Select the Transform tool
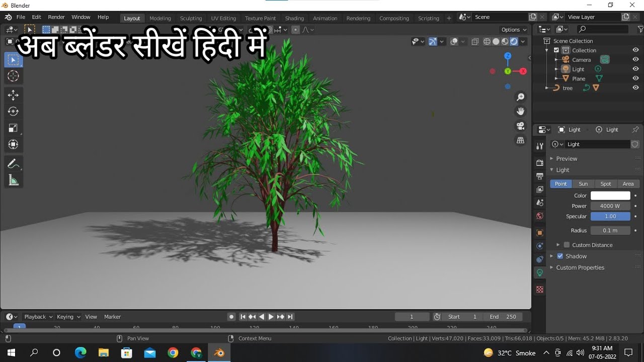This screenshot has width=644, height=362. (14, 145)
